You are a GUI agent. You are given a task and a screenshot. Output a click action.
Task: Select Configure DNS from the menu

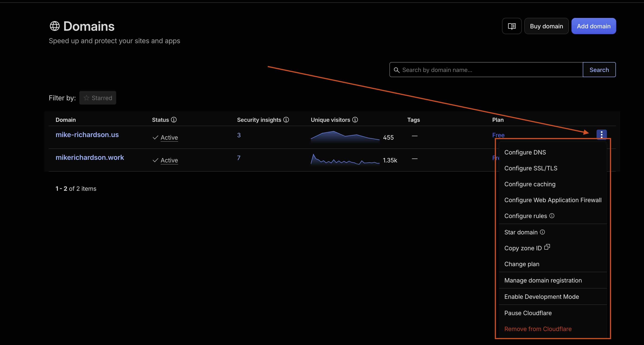point(553,152)
